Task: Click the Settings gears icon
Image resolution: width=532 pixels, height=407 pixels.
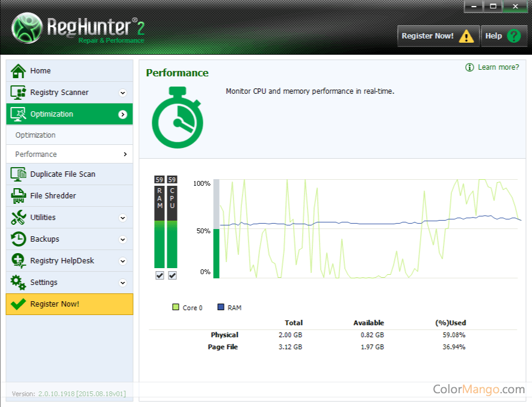Action: point(18,283)
